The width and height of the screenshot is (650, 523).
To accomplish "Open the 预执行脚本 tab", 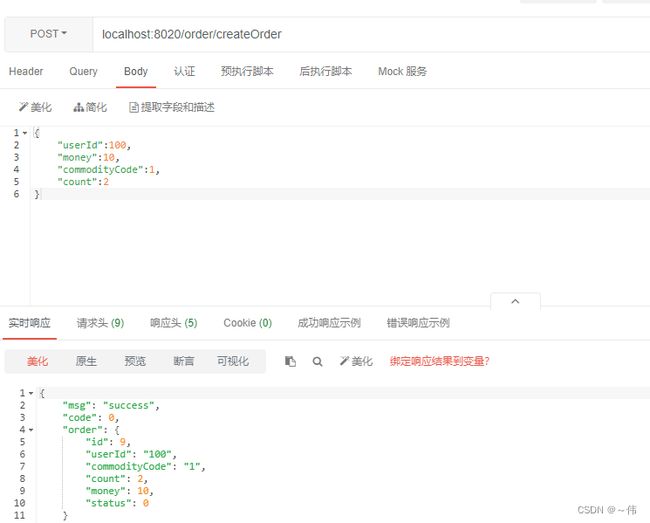I will point(247,71).
